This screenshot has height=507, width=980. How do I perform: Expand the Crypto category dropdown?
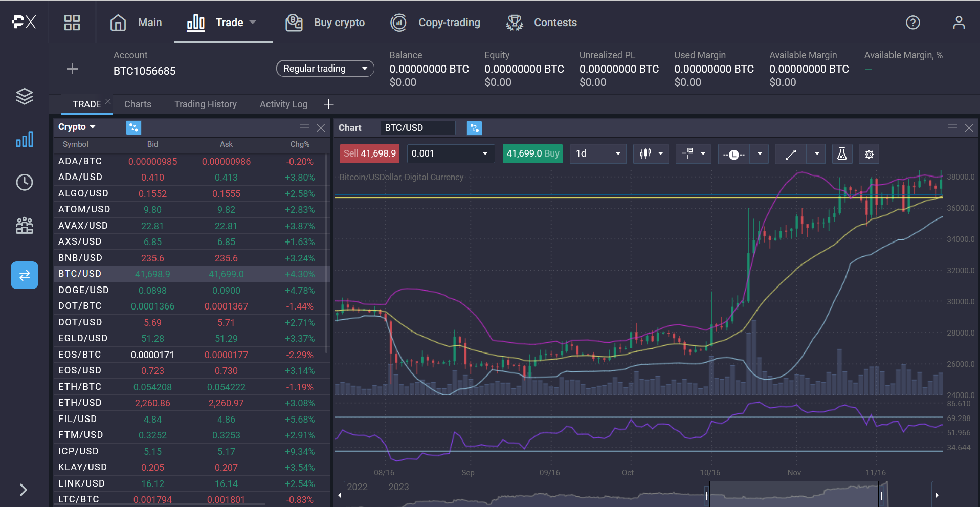pos(77,127)
